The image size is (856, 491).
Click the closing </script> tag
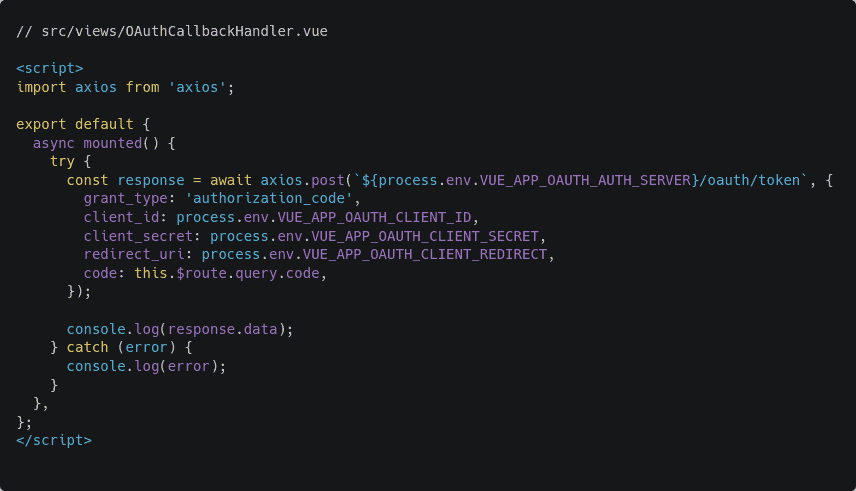54,440
